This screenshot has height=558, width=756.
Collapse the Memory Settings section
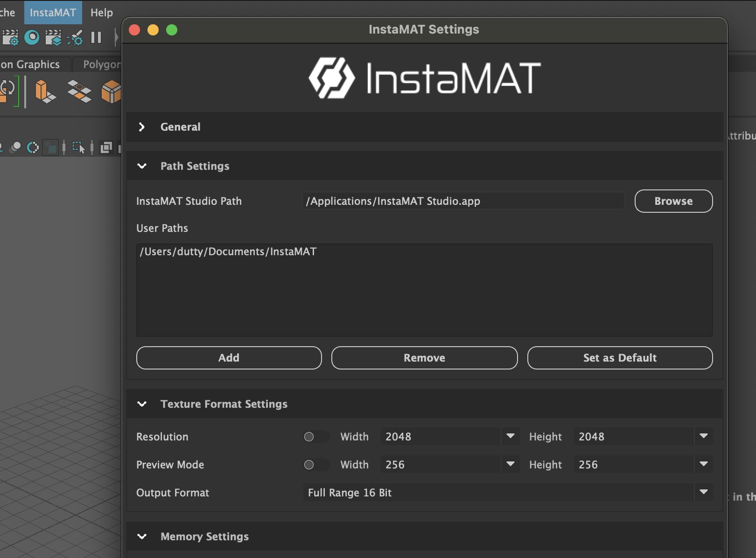[142, 537]
